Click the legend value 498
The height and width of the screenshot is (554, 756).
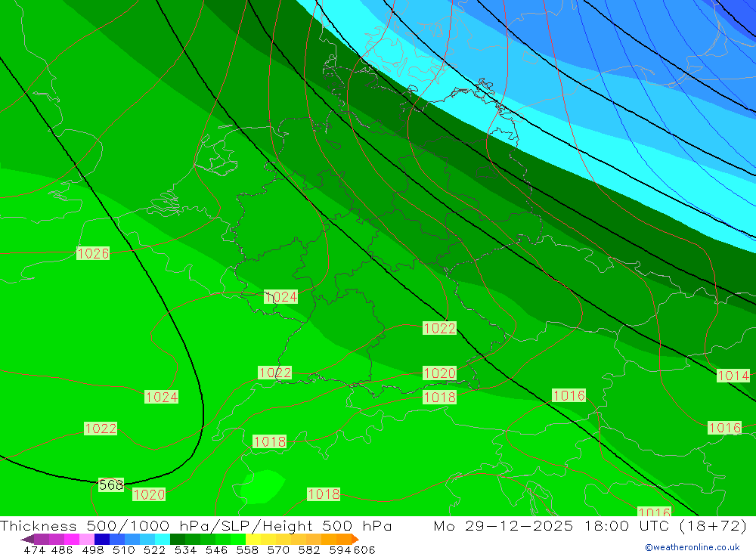point(92,549)
